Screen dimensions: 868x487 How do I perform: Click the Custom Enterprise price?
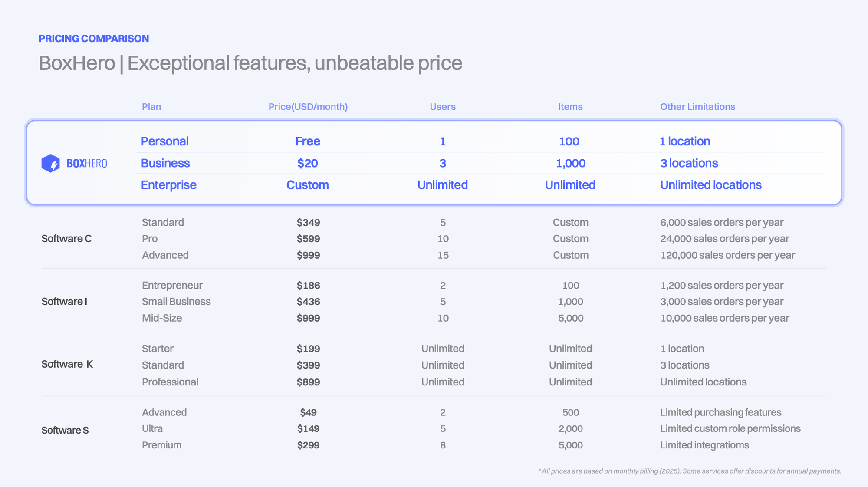click(x=307, y=185)
